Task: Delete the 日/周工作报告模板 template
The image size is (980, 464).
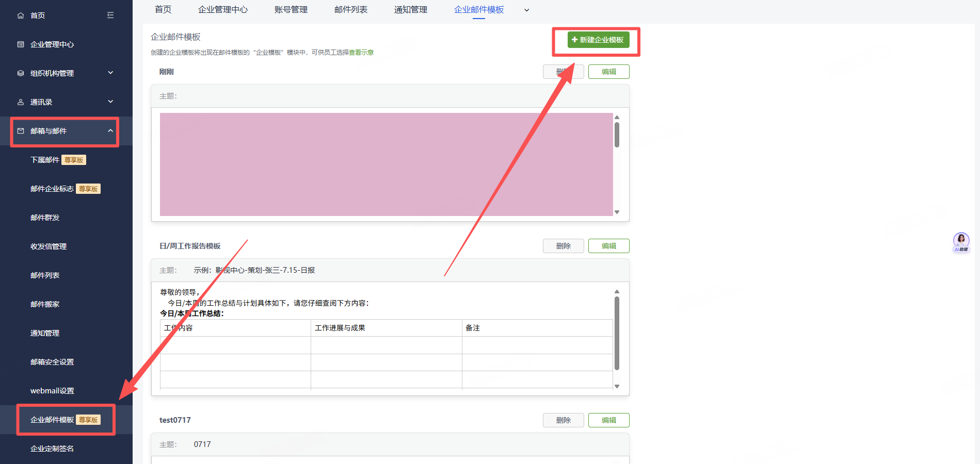Action: (x=563, y=246)
